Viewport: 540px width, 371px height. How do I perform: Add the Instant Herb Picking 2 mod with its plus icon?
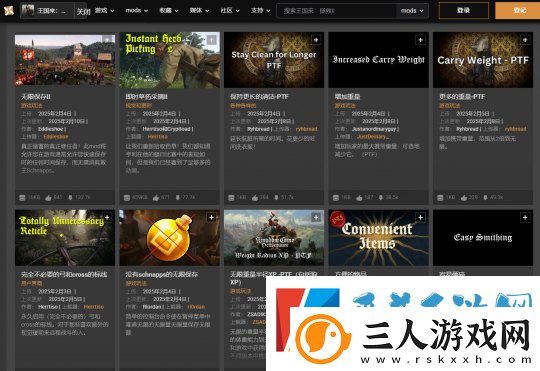(211, 40)
